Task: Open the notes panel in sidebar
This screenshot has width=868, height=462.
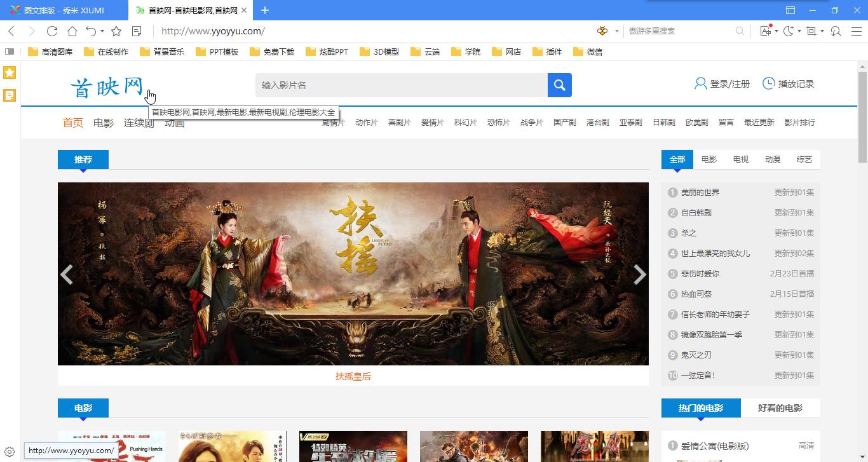Action: [10, 95]
